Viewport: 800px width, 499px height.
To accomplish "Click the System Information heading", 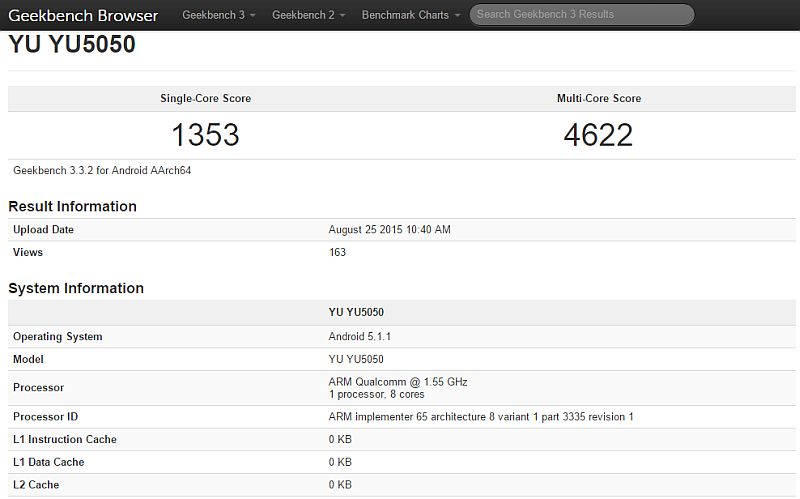I will point(76,288).
